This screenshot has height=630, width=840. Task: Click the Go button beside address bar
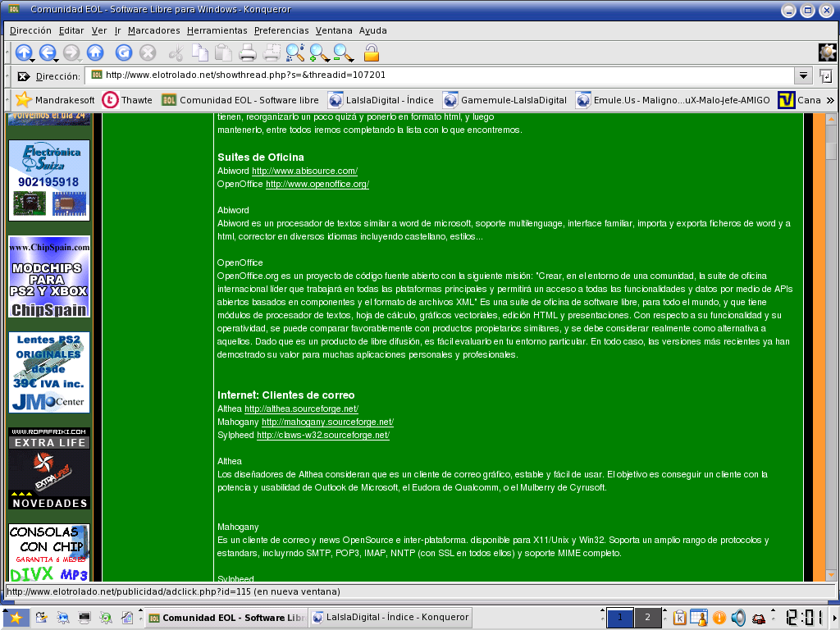825,76
